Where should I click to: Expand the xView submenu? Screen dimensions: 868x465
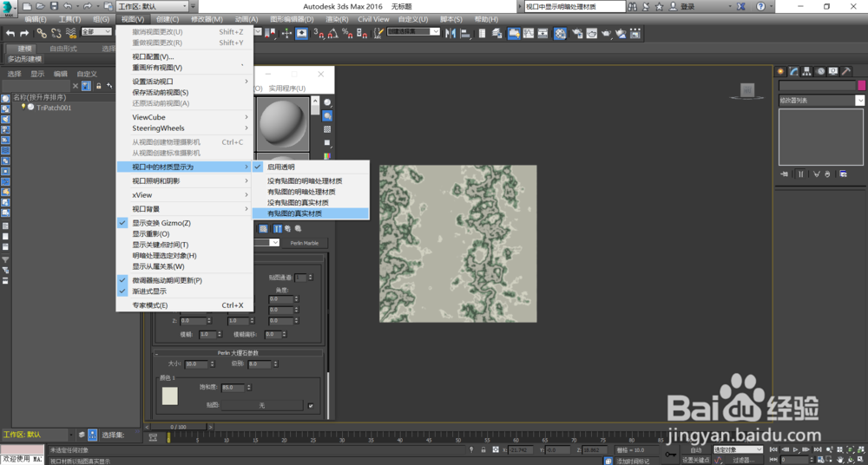[185, 195]
